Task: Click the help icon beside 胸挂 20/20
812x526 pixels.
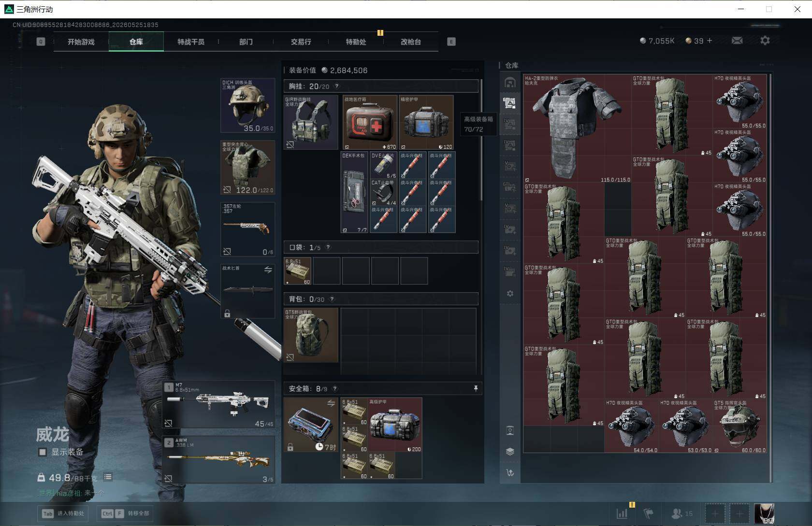Action: [x=337, y=86]
